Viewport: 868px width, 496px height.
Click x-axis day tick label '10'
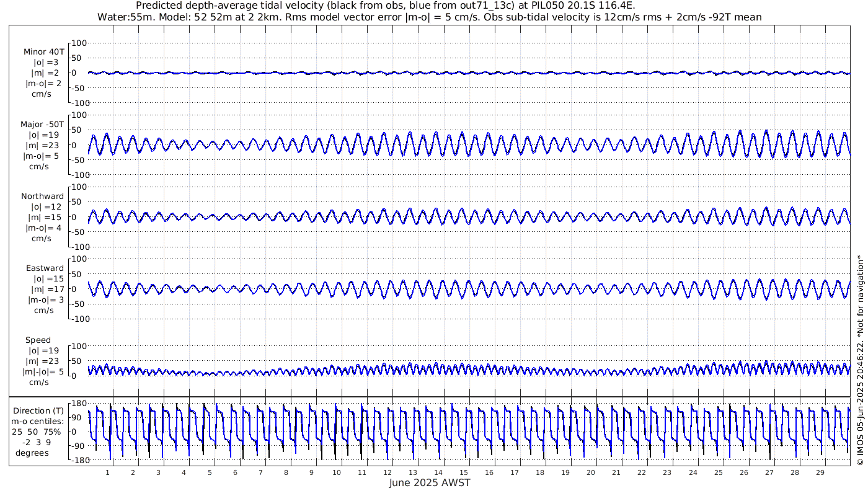click(x=337, y=472)
